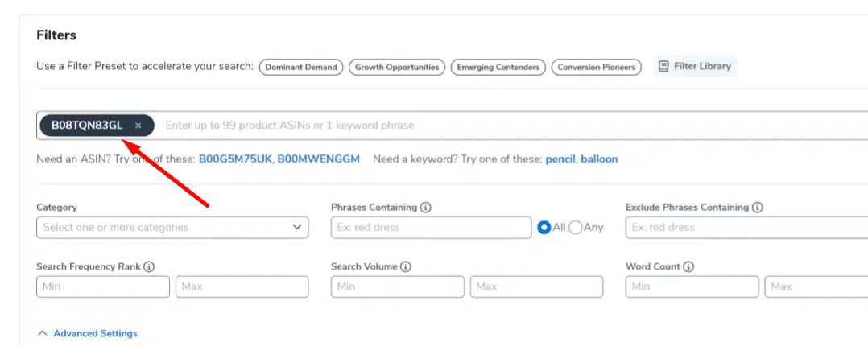Use sample ASIN B00G5M75UK
868x346 pixels.
tap(235, 159)
